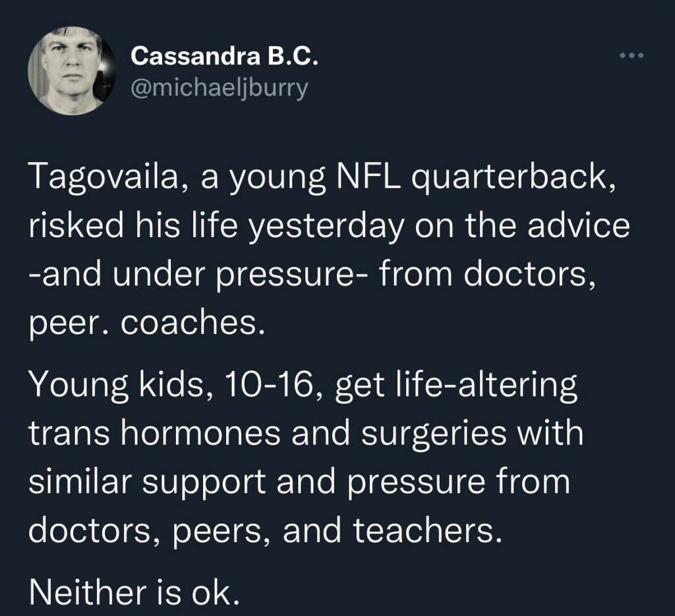The image size is (675, 616).
Task: Open the Cassandra B.C. profile name
Action: (x=225, y=57)
